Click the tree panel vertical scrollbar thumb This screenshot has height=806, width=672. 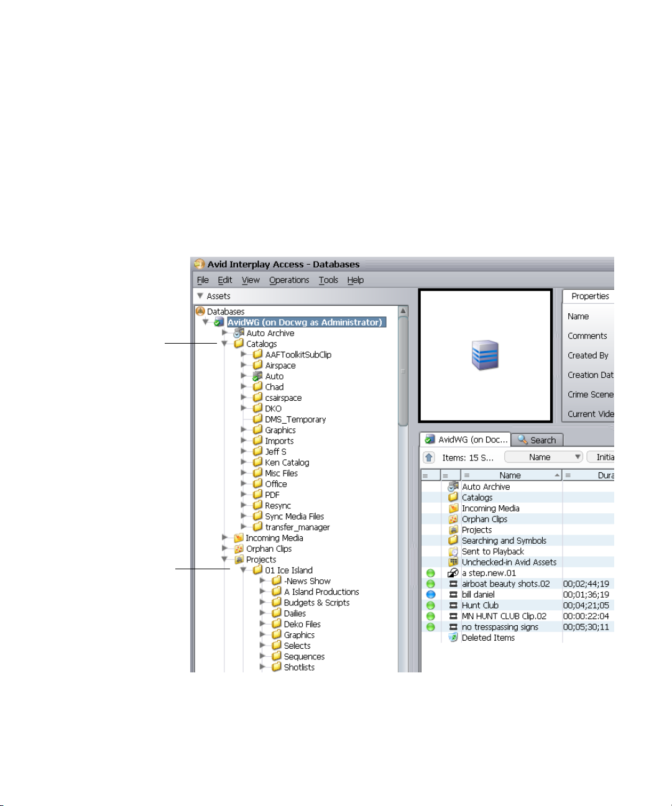(x=403, y=370)
